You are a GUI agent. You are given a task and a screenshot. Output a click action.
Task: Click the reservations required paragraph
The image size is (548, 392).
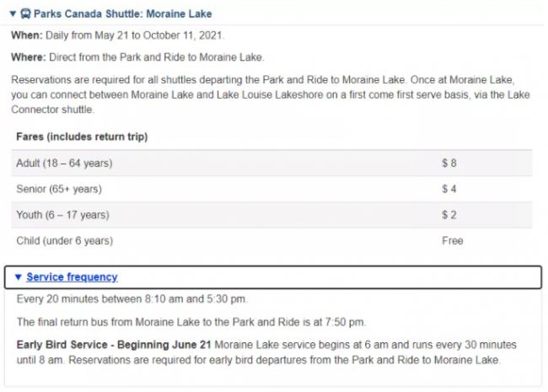270,95
